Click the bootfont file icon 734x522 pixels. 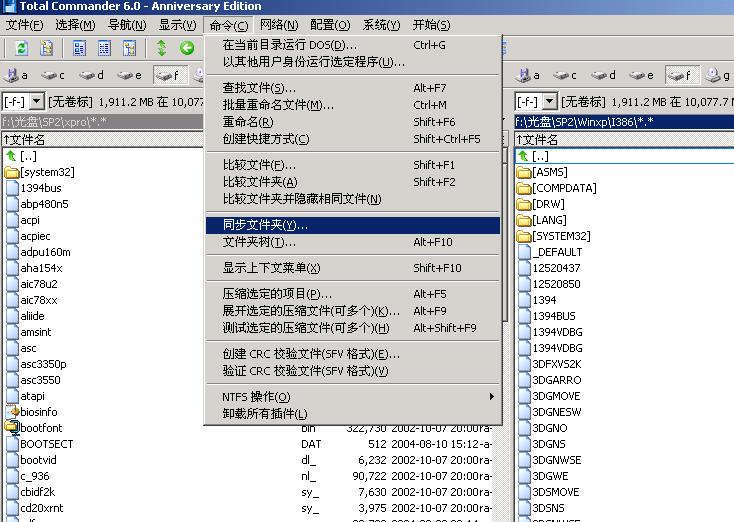[x=12, y=428]
